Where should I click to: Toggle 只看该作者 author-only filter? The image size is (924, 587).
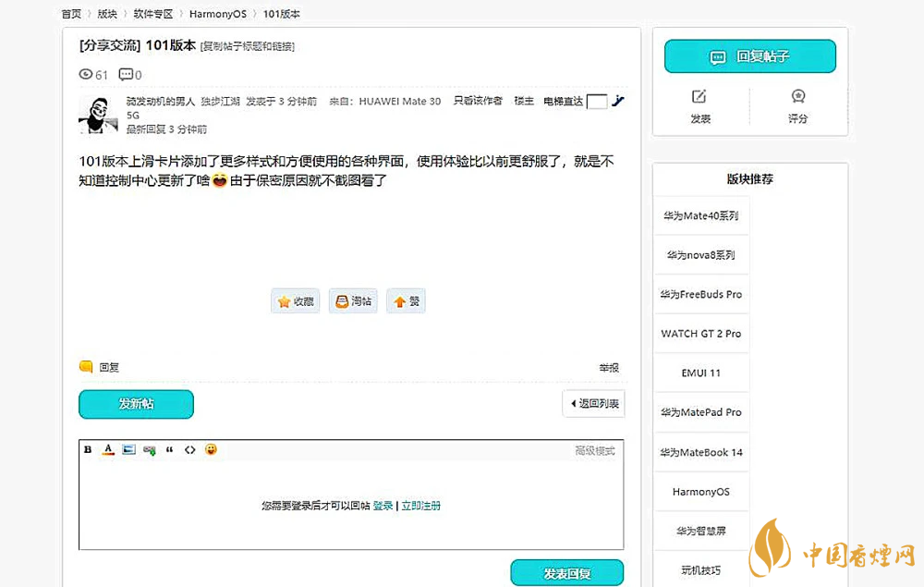478,101
